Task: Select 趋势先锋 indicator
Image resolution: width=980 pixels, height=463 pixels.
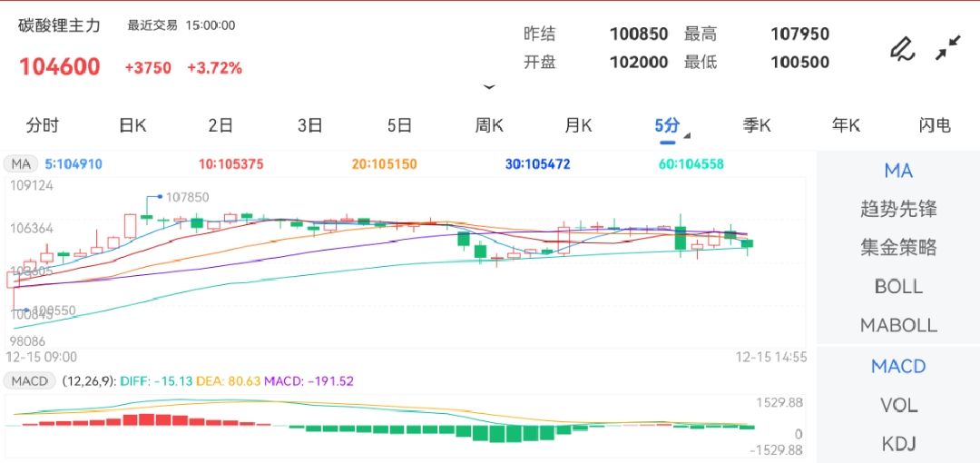Action: point(898,209)
